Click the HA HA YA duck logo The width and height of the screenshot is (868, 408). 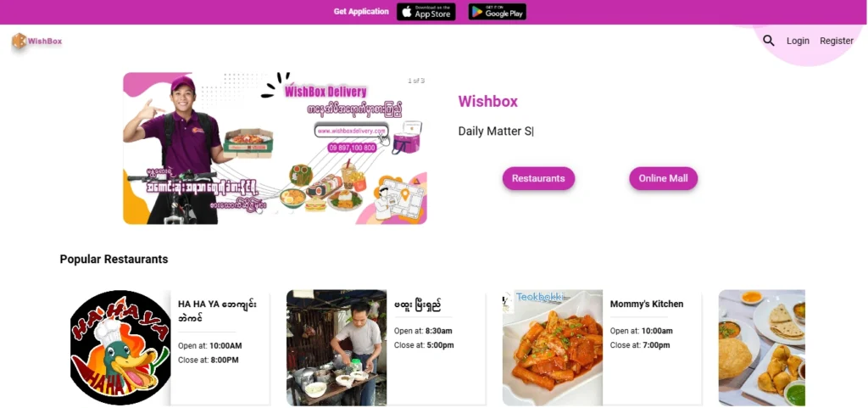pos(120,348)
